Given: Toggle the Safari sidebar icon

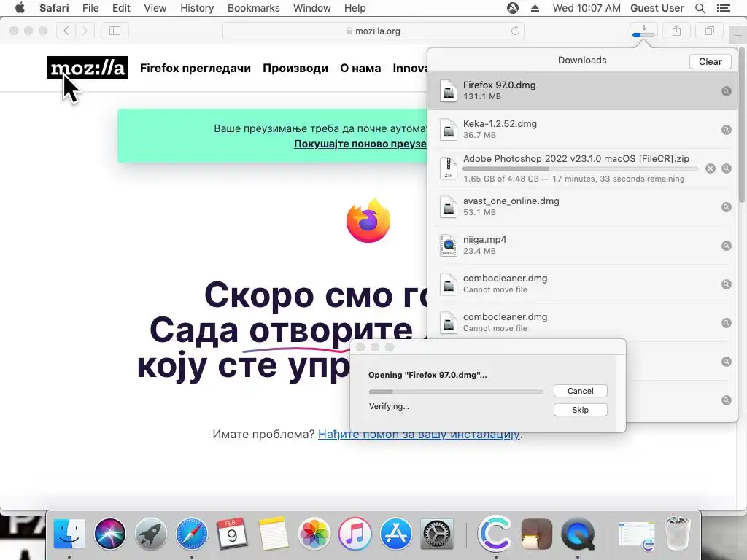Looking at the screenshot, I should (x=115, y=31).
